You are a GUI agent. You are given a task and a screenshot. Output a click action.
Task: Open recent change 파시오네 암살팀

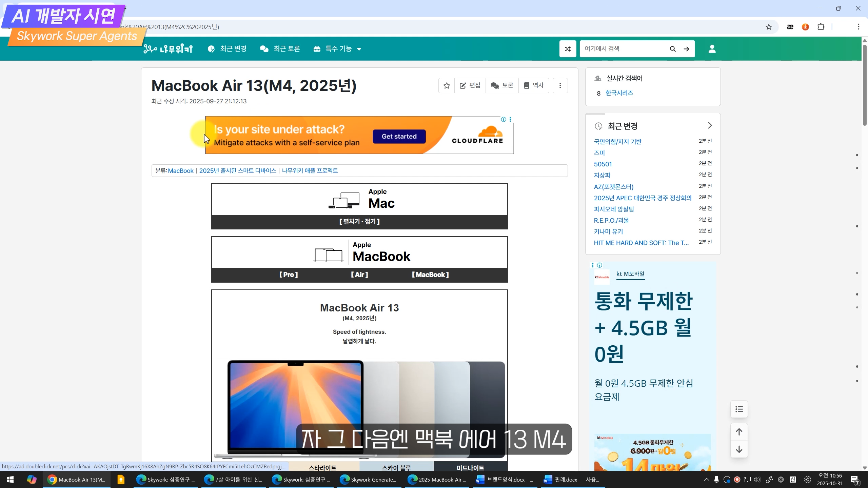(x=614, y=209)
